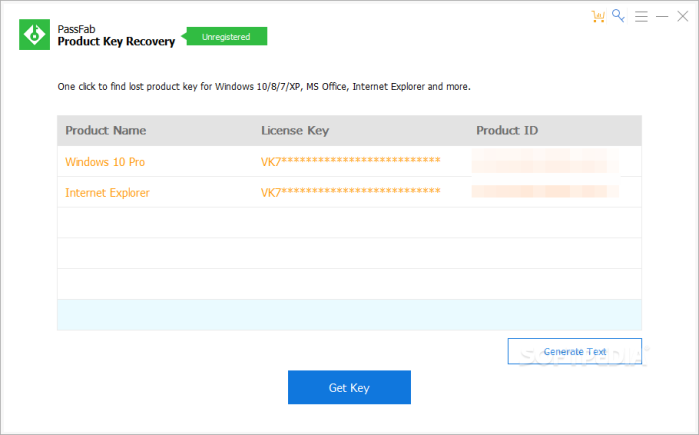Click the blurred Product ID for Internet Explorer
The width and height of the screenshot is (699, 435).
pyautogui.click(x=545, y=191)
